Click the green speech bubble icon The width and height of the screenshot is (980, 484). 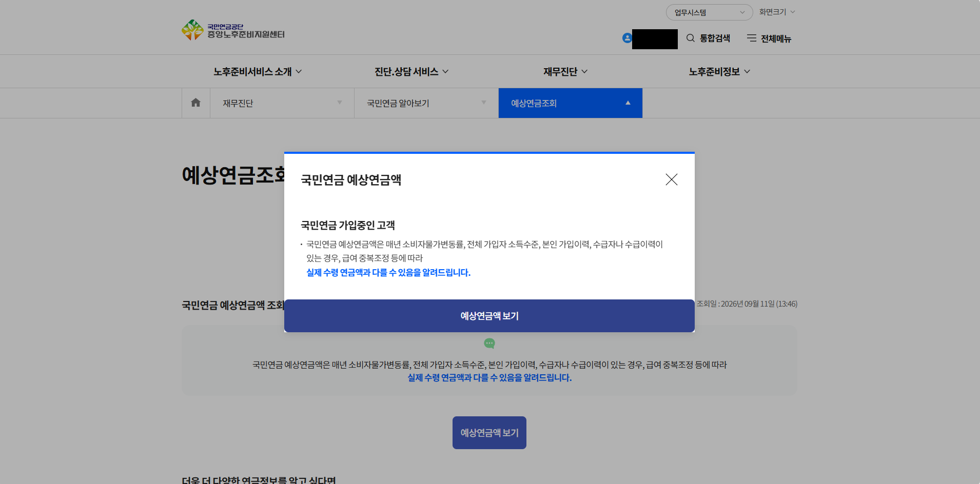(x=489, y=343)
